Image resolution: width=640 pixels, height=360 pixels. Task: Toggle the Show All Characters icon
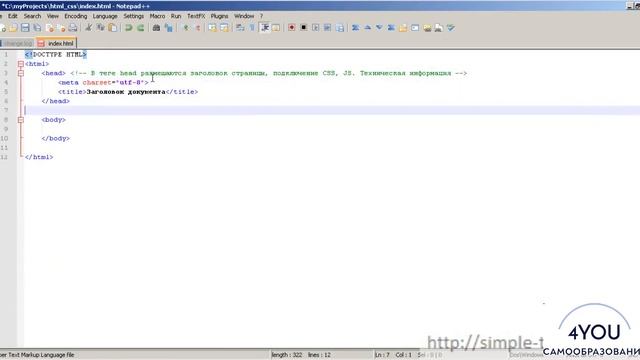(252, 28)
